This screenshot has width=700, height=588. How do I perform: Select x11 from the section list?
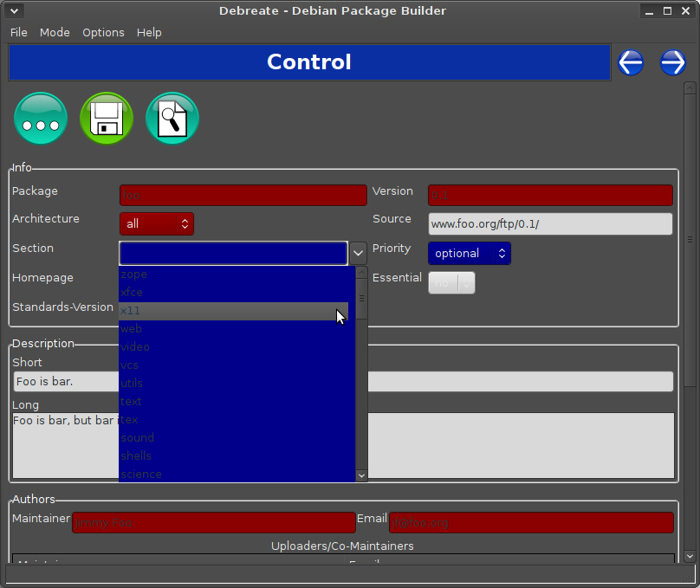click(234, 311)
